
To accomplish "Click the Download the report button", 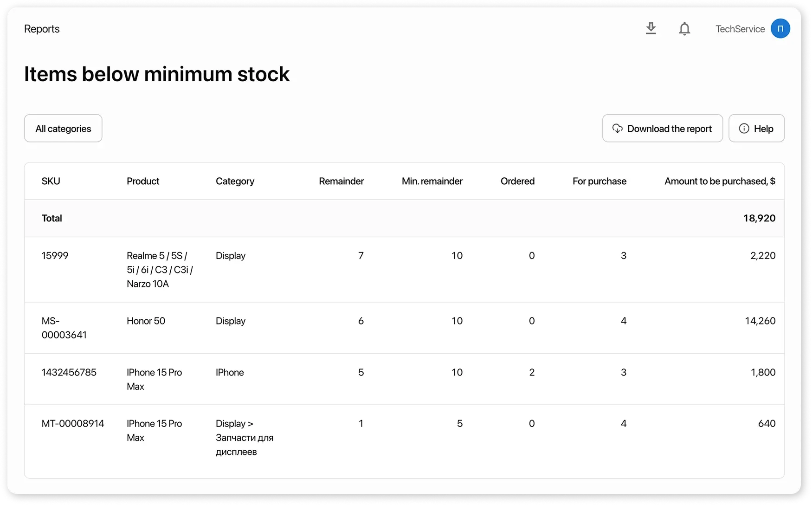I will point(662,128).
